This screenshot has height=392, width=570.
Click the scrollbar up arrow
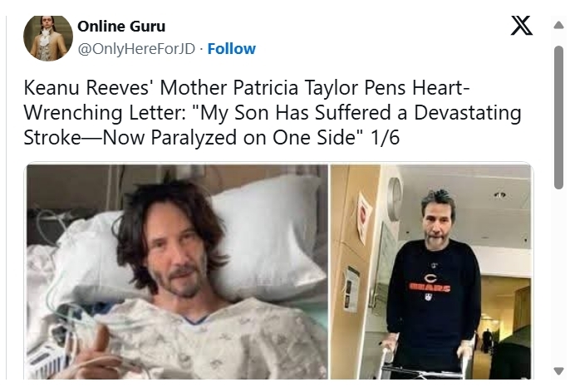(558, 25)
